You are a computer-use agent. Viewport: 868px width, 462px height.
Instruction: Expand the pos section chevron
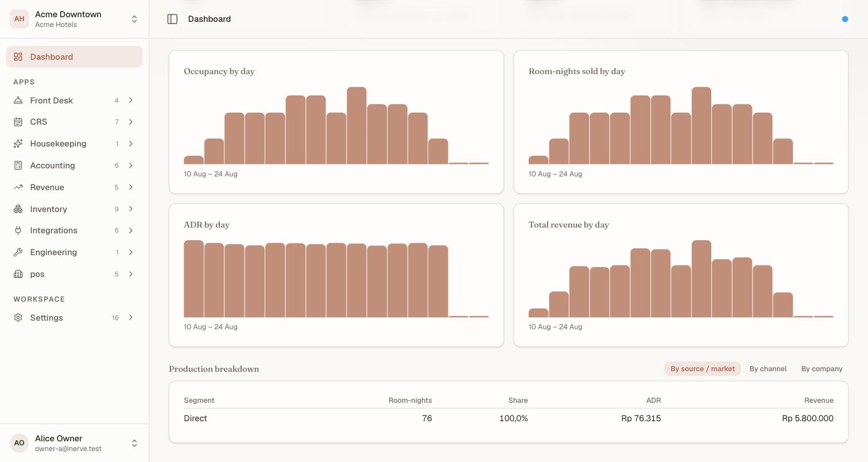131,274
